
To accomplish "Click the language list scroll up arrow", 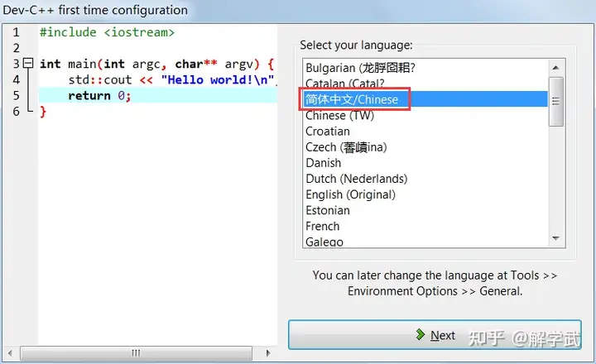I will (555, 68).
